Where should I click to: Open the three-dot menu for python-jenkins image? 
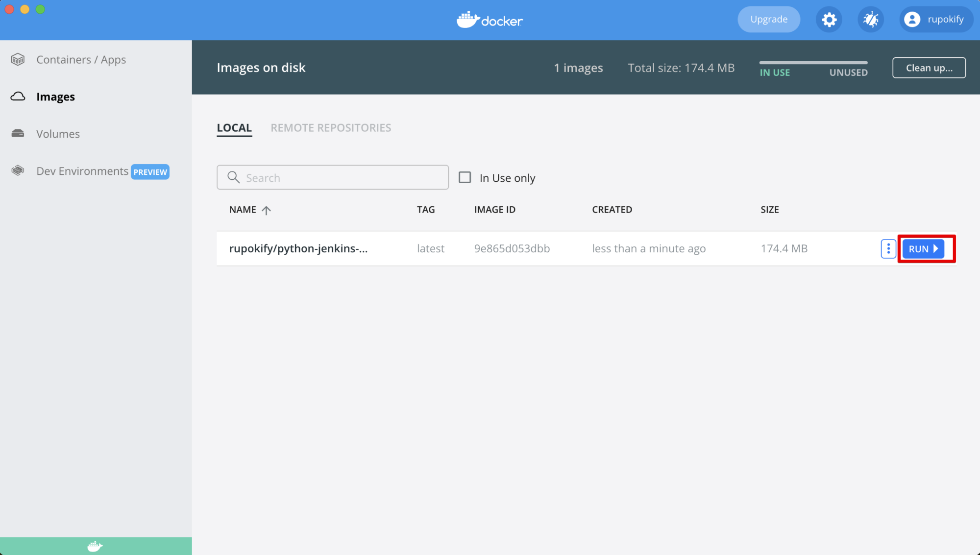pos(888,249)
